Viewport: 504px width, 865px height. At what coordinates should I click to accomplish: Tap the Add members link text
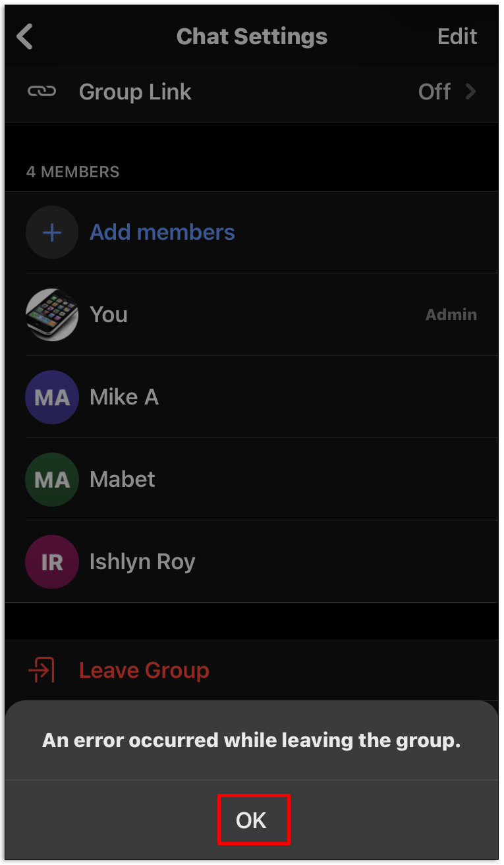[162, 232]
